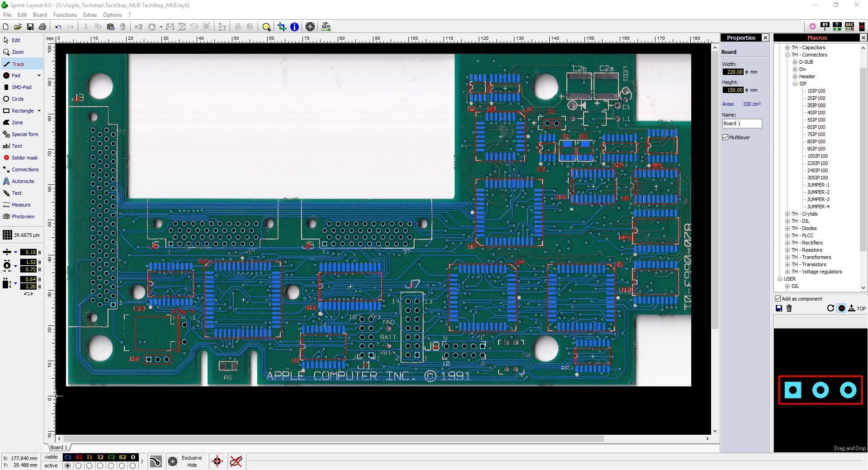The image size is (868, 470).
Task: Open the Functions menu
Action: pos(65,15)
